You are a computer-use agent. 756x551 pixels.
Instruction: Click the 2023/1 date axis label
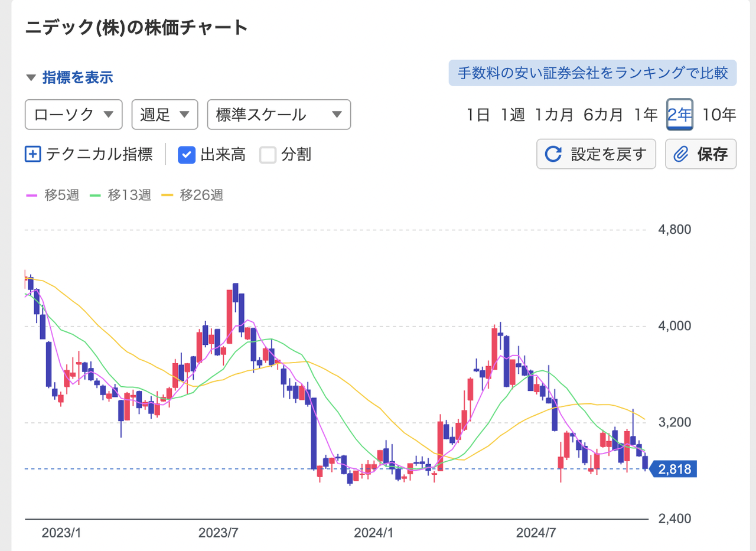point(61,533)
